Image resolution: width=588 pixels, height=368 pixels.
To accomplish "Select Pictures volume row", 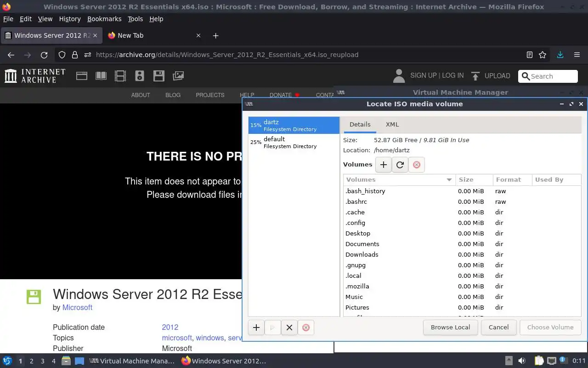I will (x=462, y=308).
